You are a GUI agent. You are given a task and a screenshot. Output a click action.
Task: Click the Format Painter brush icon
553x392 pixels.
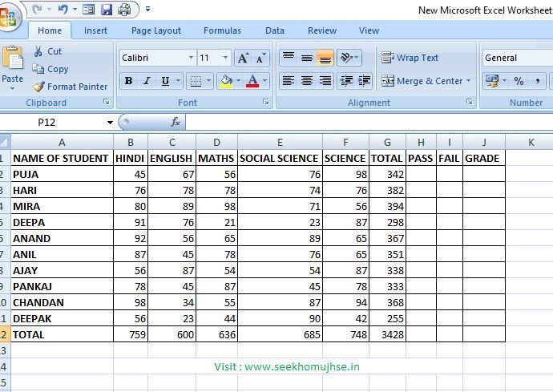[38, 87]
